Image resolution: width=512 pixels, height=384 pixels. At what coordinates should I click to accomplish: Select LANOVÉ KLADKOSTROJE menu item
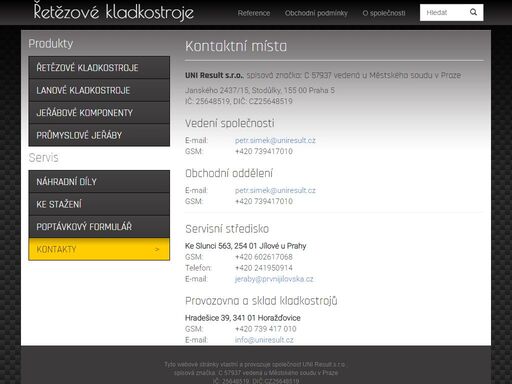pos(99,90)
